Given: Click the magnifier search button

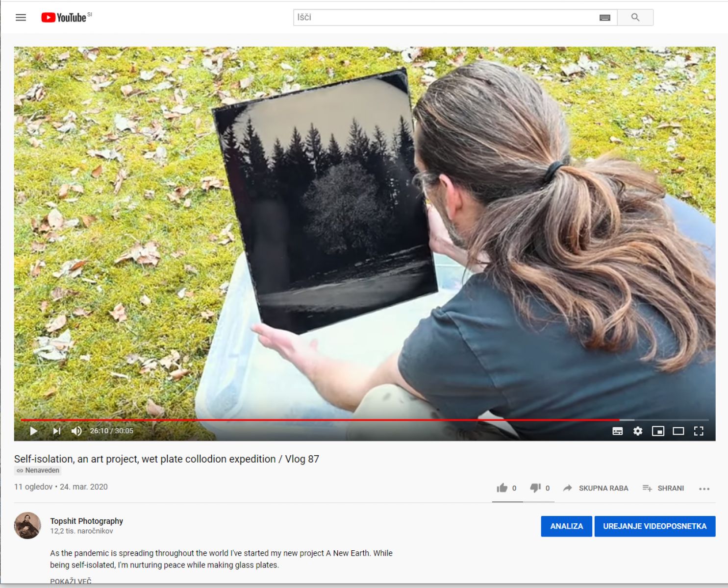Looking at the screenshot, I should (635, 18).
